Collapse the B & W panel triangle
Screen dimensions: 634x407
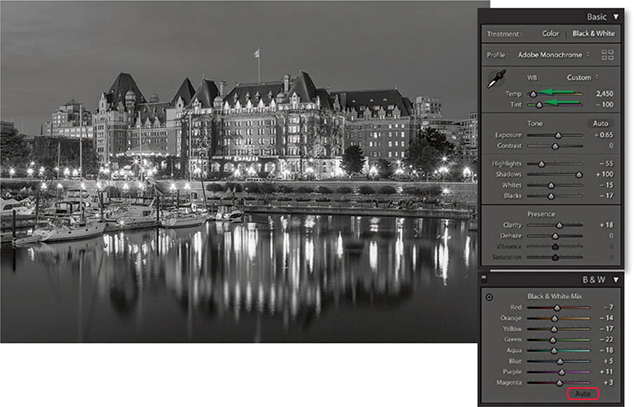coord(616,280)
